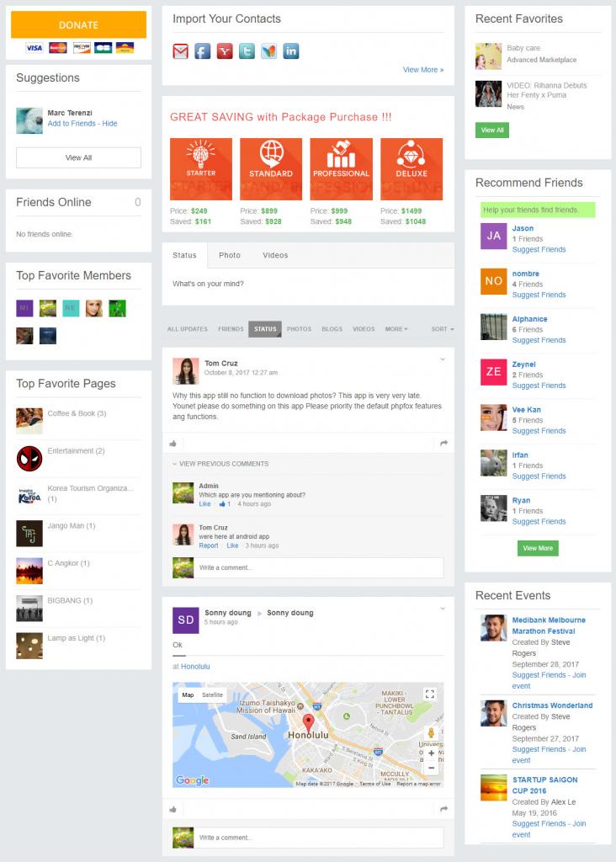Image resolution: width=616 pixels, height=862 pixels.
Task: Click View More under Recommend Friends
Action: (538, 548)
